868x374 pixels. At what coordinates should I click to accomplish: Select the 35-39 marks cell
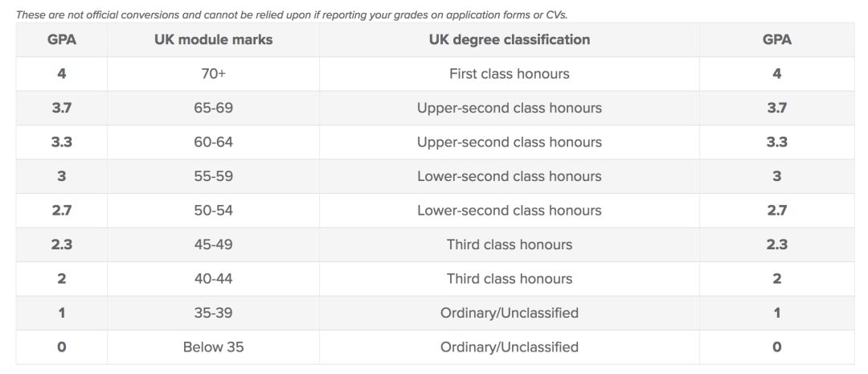pyautogui.click(x=213, y=313)
